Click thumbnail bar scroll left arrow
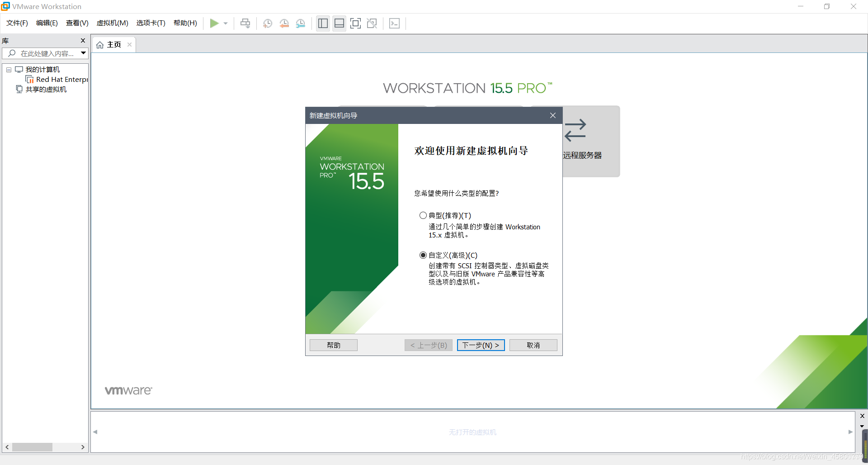This screenshot has width=868, height=465. point(95,432)
